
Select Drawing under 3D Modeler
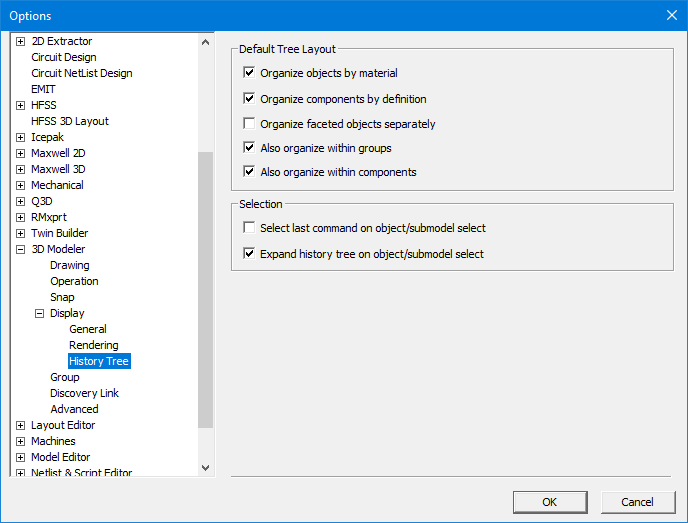[x=69, y=265]
